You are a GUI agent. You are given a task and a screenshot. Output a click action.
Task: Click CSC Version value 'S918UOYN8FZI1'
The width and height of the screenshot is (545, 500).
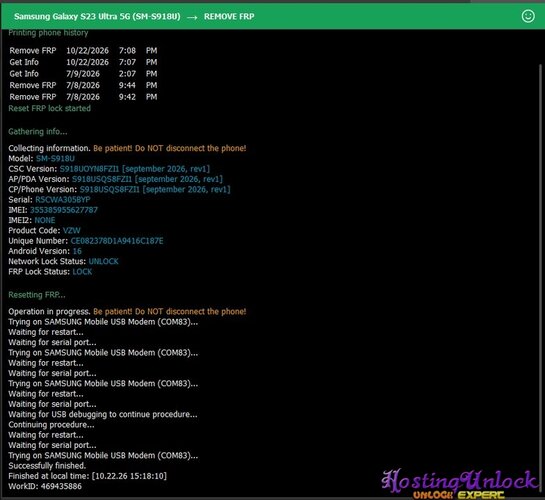click(89, 169)
